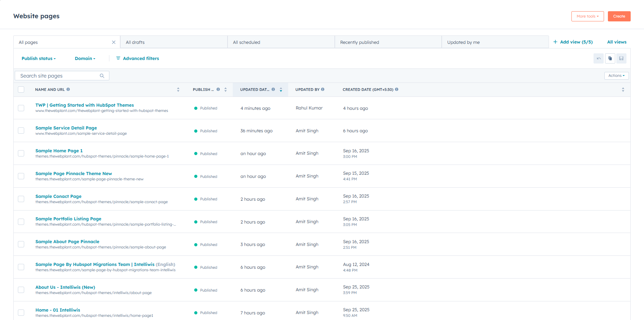Open Sample Conact Page link
This screenshot has height=320, width=644.
(x=58, y=196)
